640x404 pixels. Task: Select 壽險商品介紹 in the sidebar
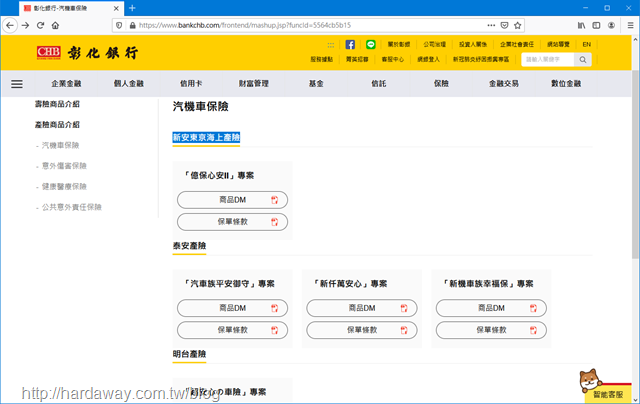(57, 104)
